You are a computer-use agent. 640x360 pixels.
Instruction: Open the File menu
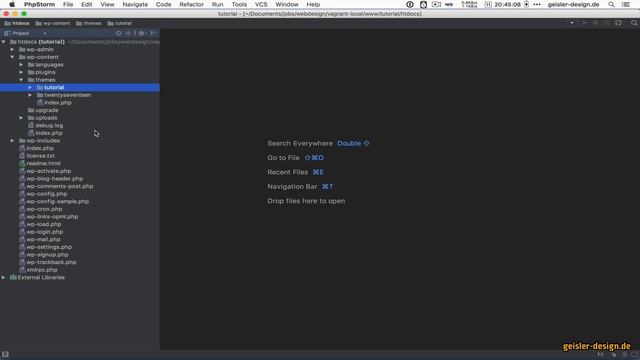tap(68, 4)
